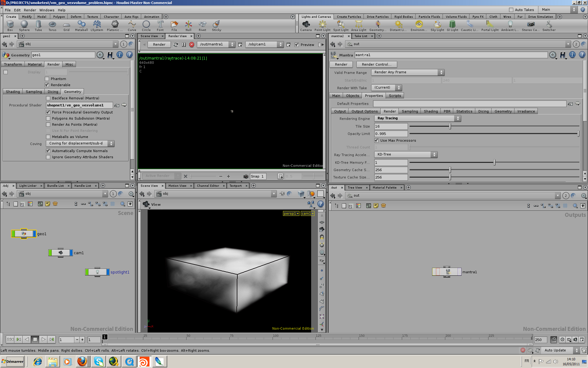Add a Sky Light from the shelf
Screen dimensions: 588x368
(437, 26)
